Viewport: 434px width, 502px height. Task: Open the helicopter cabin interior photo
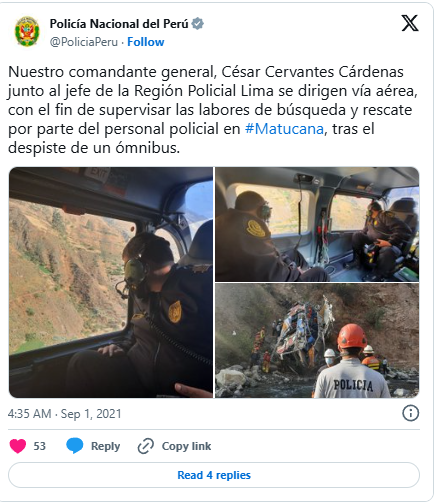[317, 224]
